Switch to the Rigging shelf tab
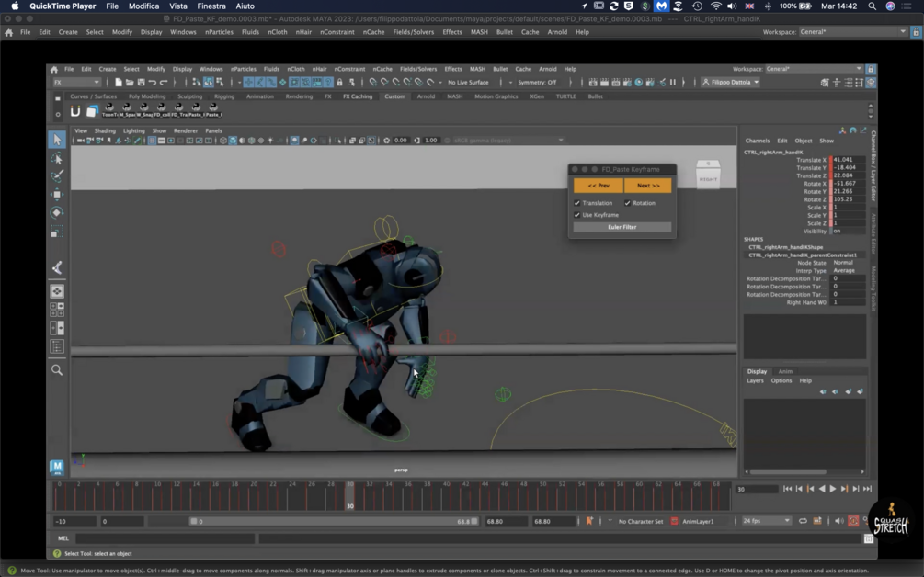Viewport: 924px width, 577px height. coord(223,96)
